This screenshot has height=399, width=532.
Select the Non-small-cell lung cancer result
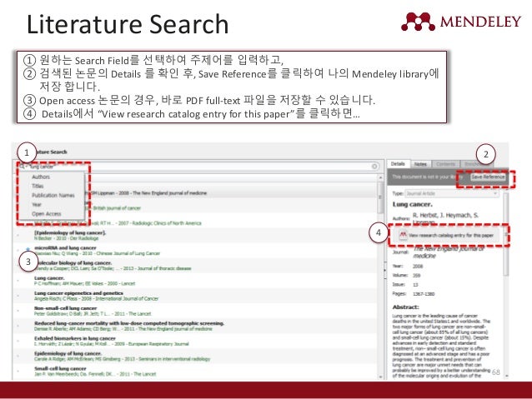coord(197,311)
